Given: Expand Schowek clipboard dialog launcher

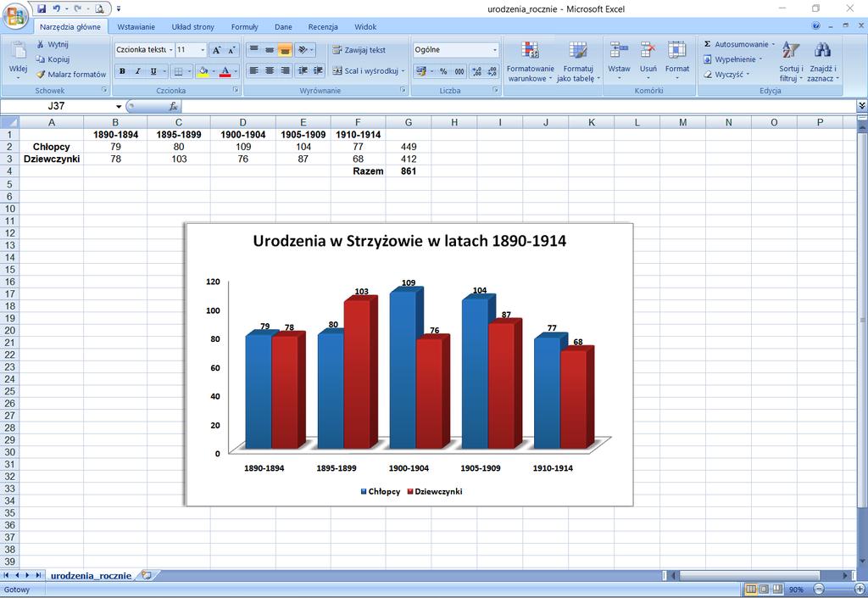Looking at the screenshot, I should 104,90.
